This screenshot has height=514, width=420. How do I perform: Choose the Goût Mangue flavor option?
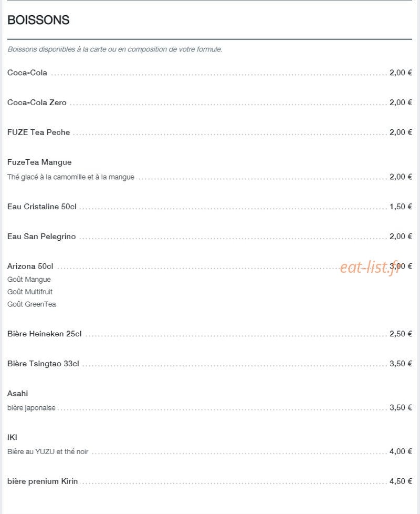29,280
